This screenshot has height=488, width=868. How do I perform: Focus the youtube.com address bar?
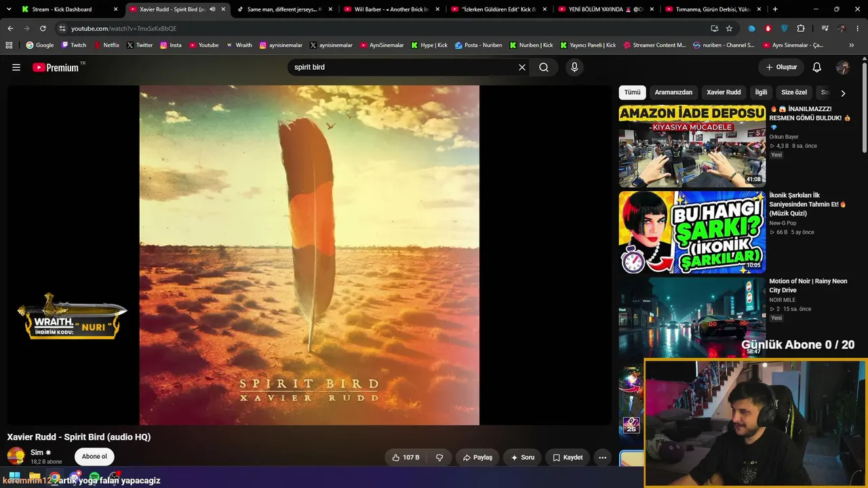380,28
